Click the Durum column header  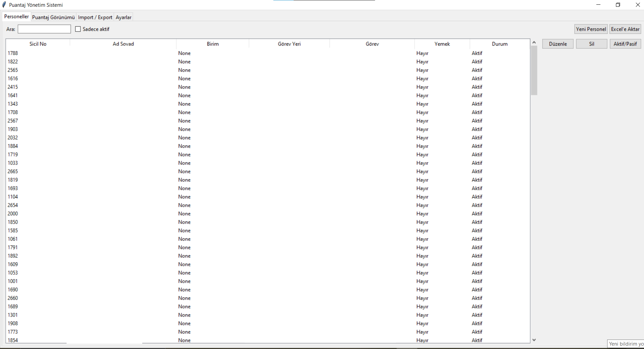(x=499, y=44)
